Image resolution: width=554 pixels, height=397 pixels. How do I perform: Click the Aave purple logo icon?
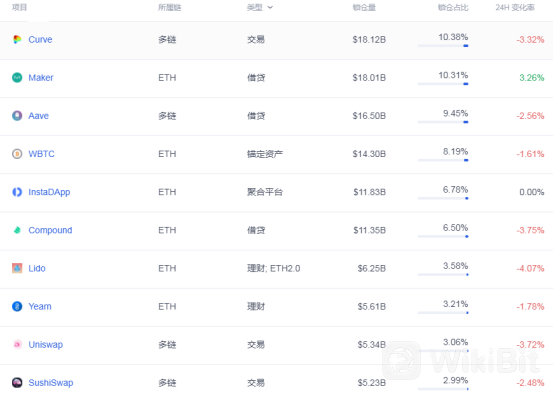pyautogui.click(x=17, y=116)
